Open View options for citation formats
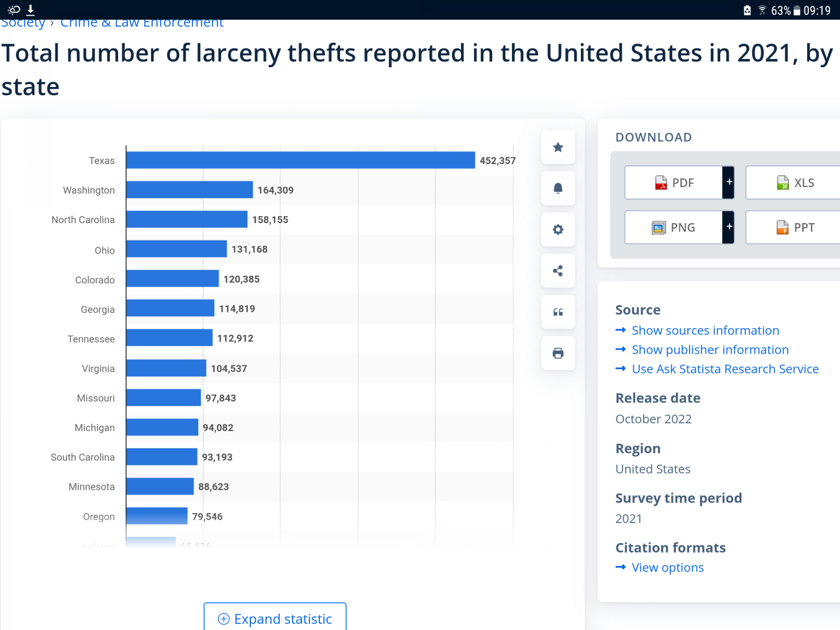Image resolution: width=840 pixels, height=630 pixels. pos(667,568)
